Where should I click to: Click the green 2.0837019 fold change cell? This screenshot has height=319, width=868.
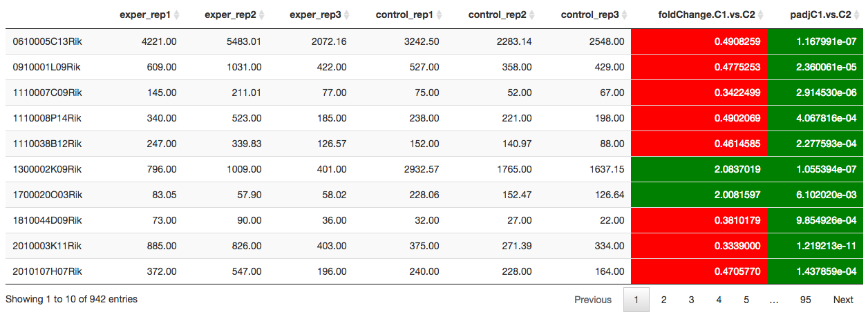(x=699, y=169)
